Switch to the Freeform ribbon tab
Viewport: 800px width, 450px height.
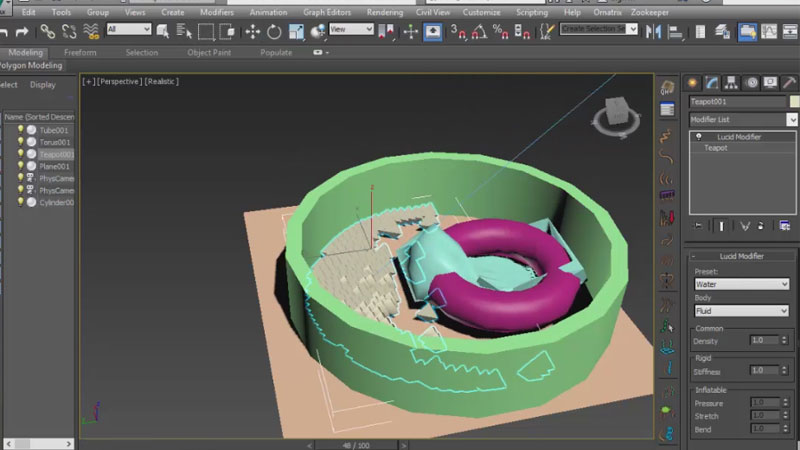tap(80, 52)
